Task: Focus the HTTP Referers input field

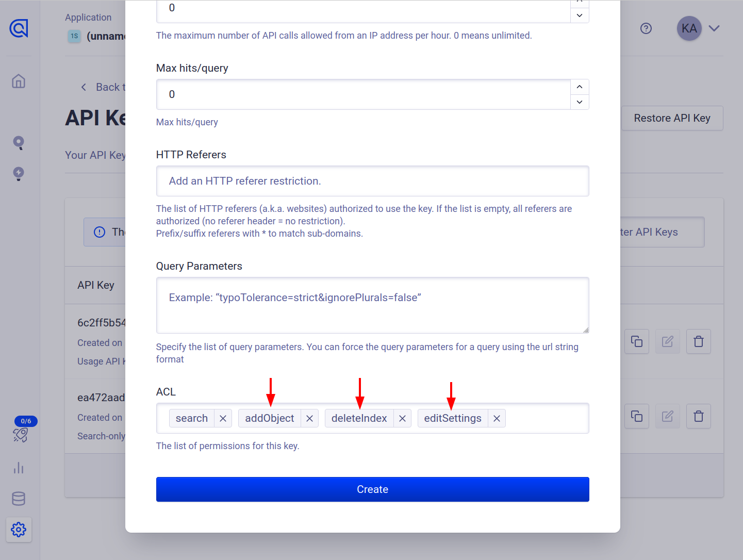Action: 372,181
